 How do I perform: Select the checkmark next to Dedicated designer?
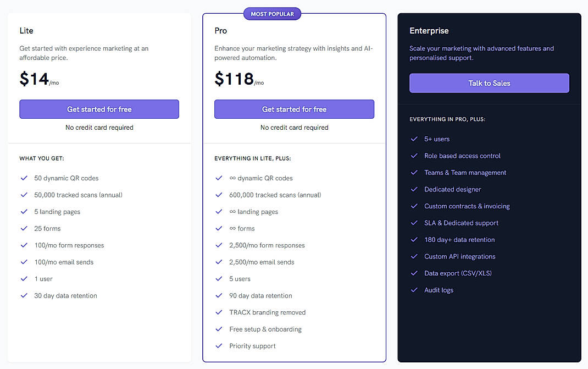[x=414, y=189]
